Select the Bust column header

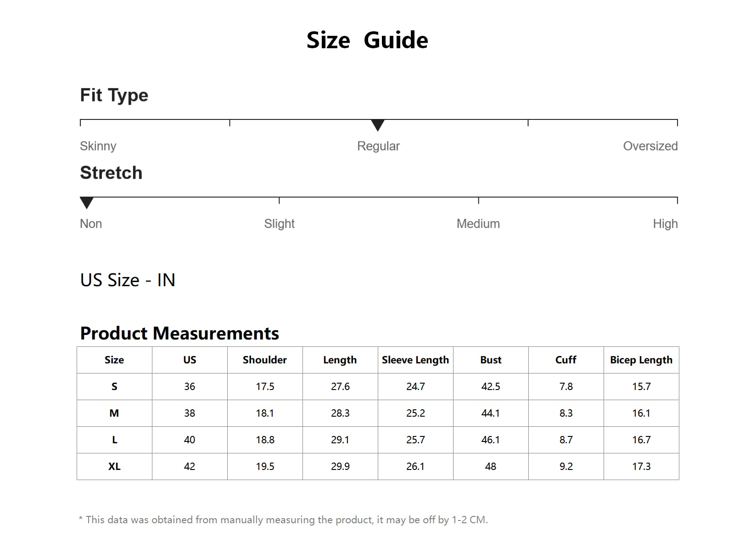pyautogui.click(x=491, y=360)
